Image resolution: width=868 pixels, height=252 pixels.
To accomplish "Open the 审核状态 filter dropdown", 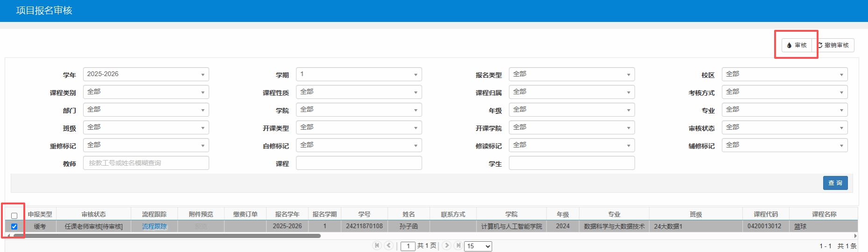I will tap(784, 127).
